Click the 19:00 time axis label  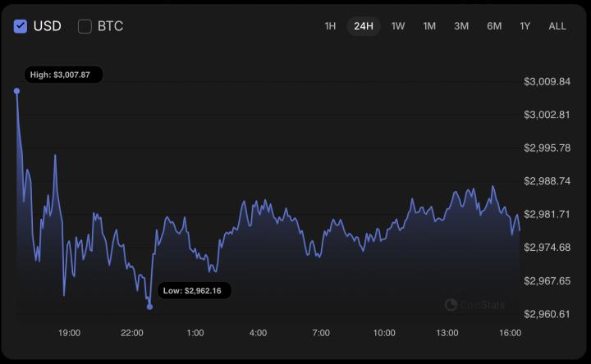point(69,333)
